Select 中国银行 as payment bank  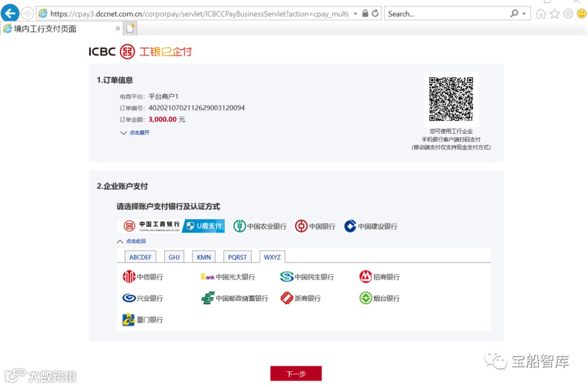point(315,226)
